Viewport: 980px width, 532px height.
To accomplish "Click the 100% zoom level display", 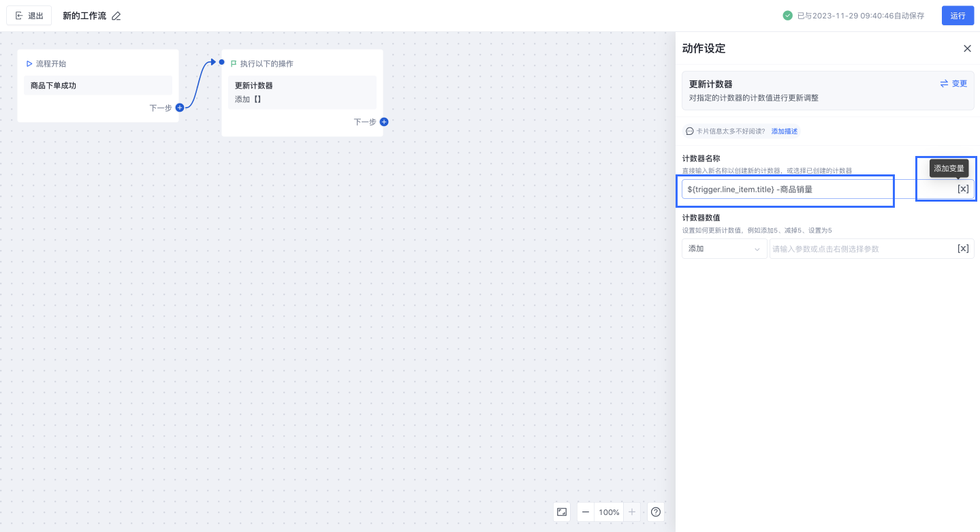I will click(609, 512).
